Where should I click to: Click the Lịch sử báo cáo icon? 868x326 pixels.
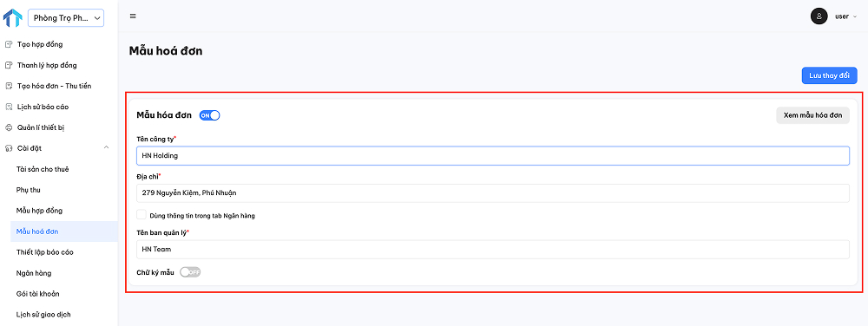pyautogui.click(x=9, y=107)
